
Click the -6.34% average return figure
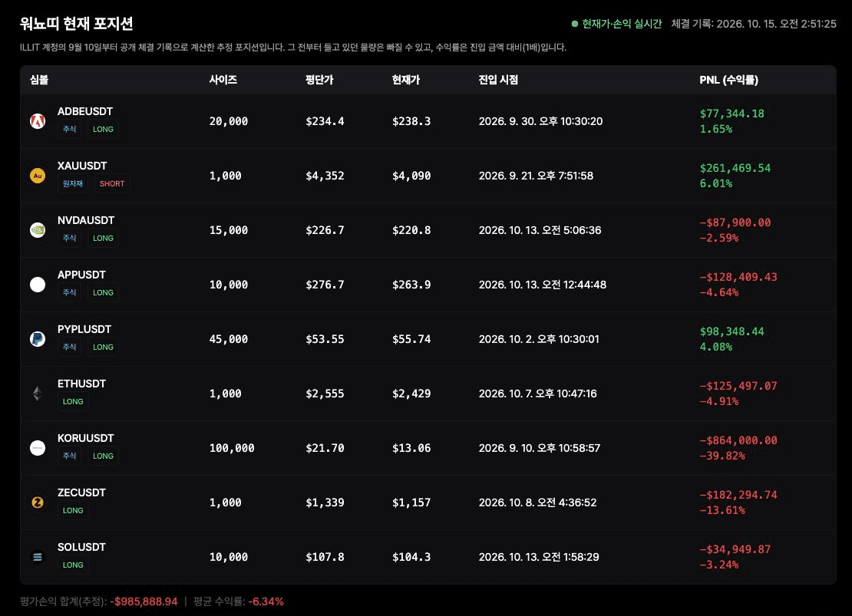tap(266, 601)
